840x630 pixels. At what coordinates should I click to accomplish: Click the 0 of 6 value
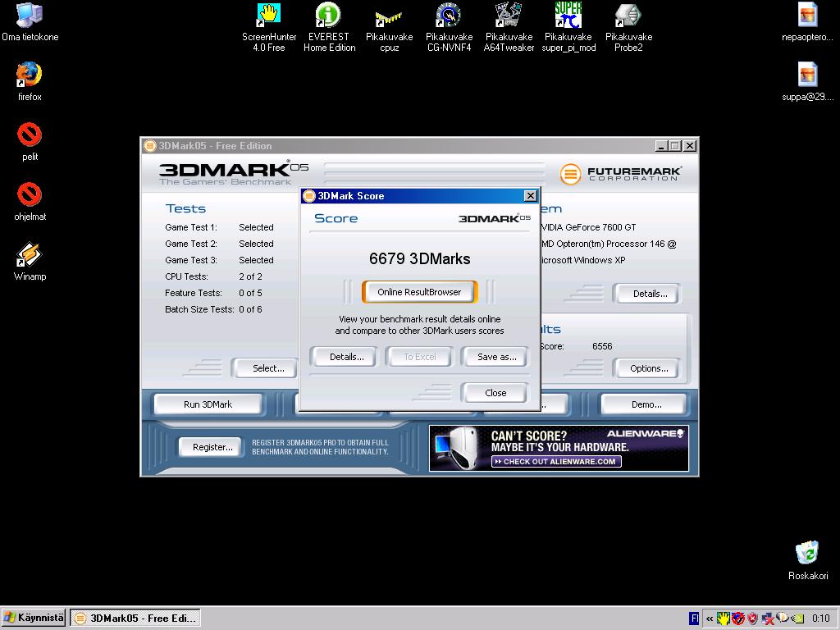pos(250,309)
